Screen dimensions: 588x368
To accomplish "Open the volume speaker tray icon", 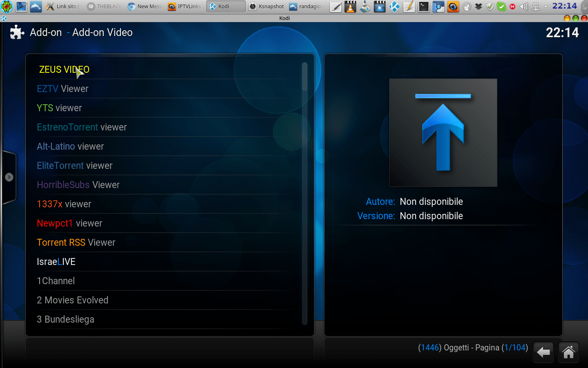I will pyautogui.click(x=524, y=7).
